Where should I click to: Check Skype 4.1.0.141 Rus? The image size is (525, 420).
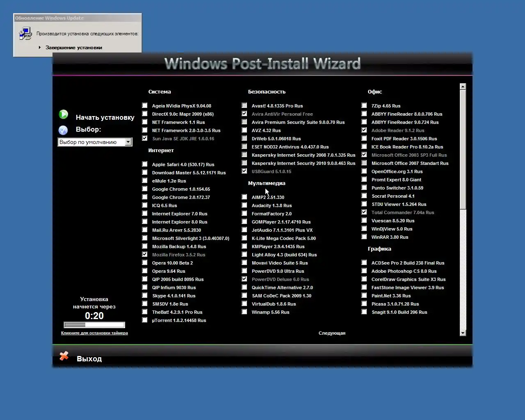click(145, 295)
